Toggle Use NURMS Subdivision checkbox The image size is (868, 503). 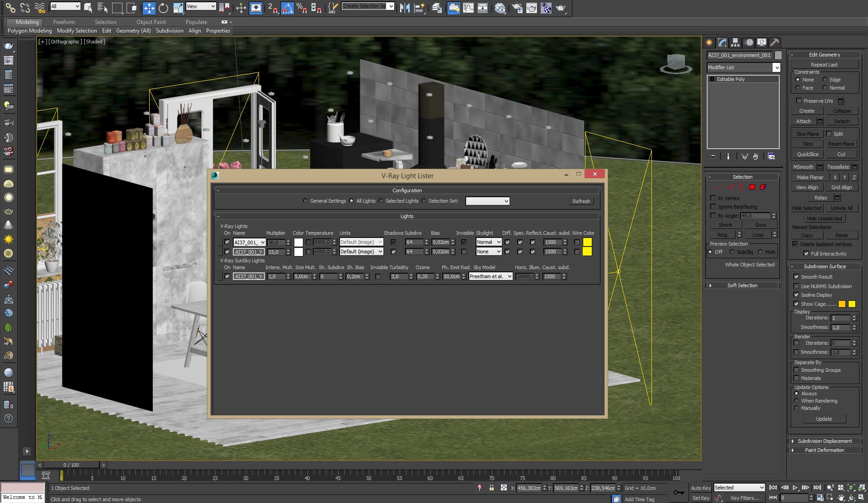(x=796, y=286)
